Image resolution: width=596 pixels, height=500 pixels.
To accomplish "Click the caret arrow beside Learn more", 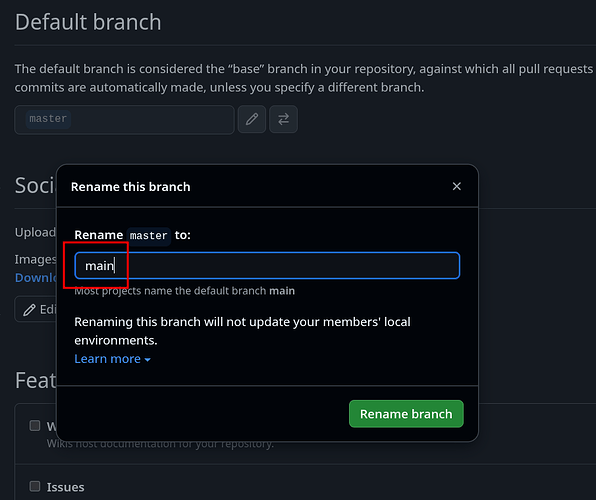I will tap(147, 360).
